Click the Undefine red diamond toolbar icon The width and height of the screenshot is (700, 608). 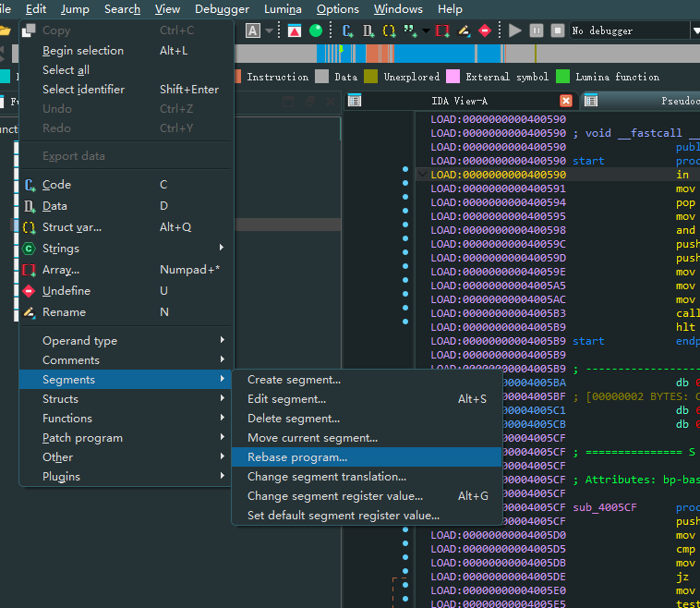[x=486, y=30]
